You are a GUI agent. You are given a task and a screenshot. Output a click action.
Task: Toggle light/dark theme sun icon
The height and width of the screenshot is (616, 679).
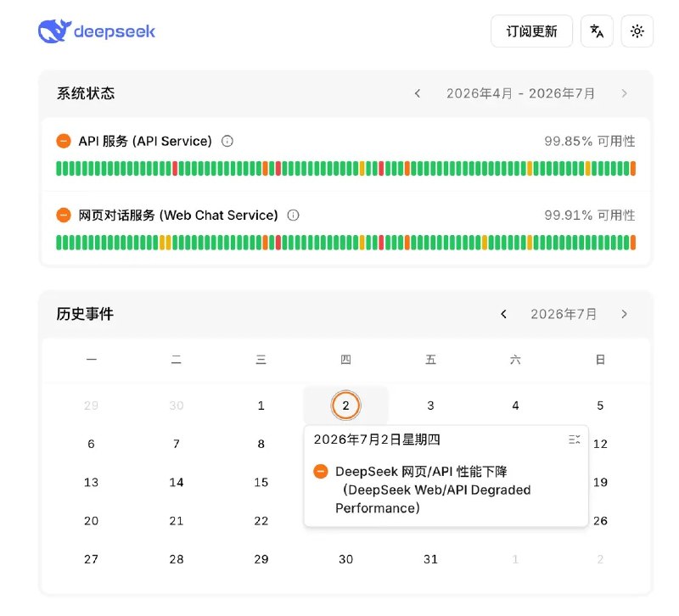[x=637, y=31]
